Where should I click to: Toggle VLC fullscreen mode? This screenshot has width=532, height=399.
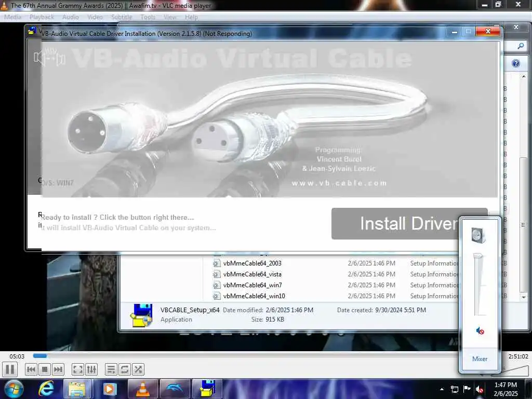click(78, 369)
